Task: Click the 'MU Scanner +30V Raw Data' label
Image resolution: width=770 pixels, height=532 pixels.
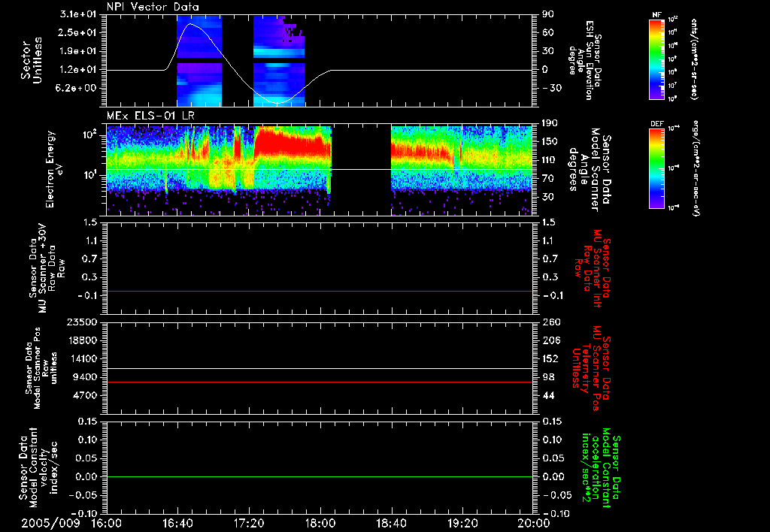Action: point(46,268)
